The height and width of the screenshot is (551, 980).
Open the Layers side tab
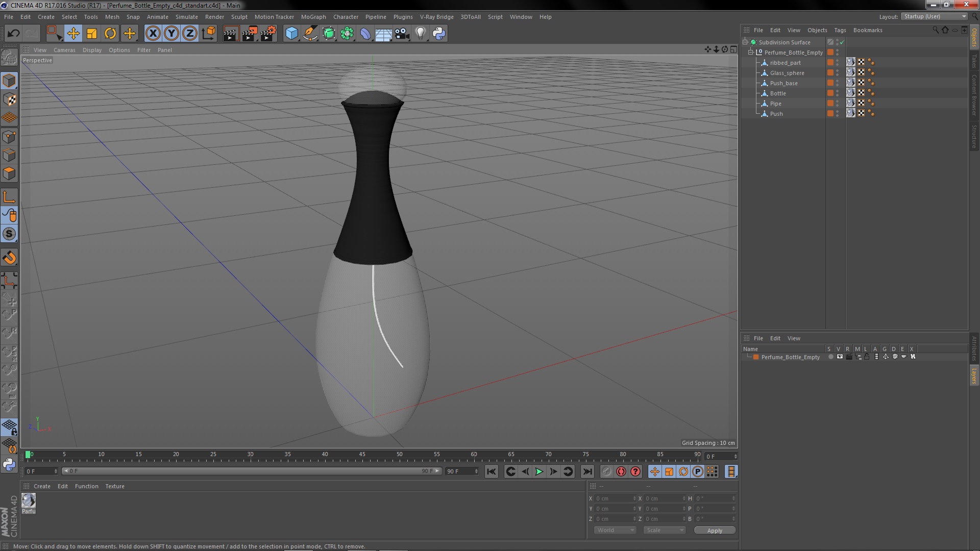(x=974, y=375)
